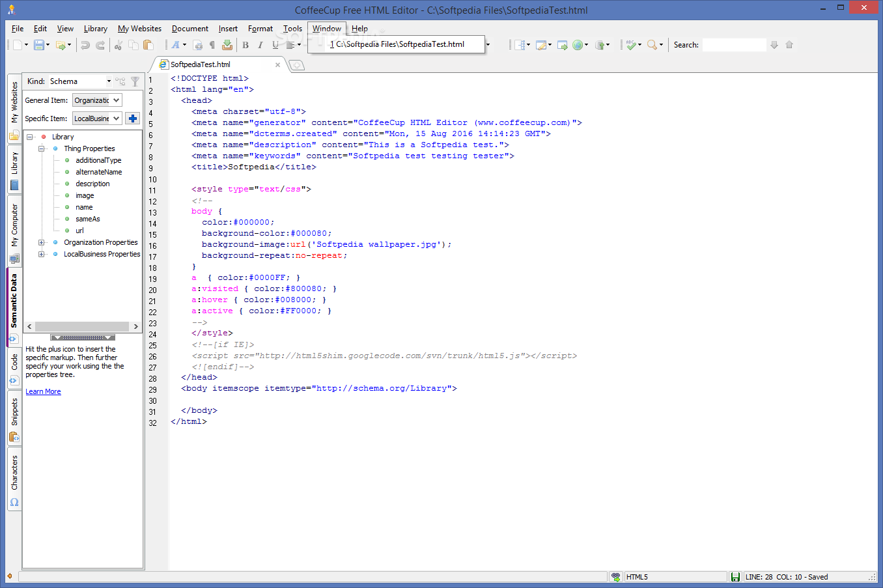This screenshot has width=883, height=588.
Task: Open the text alignment icon
Action: point(290,45)
